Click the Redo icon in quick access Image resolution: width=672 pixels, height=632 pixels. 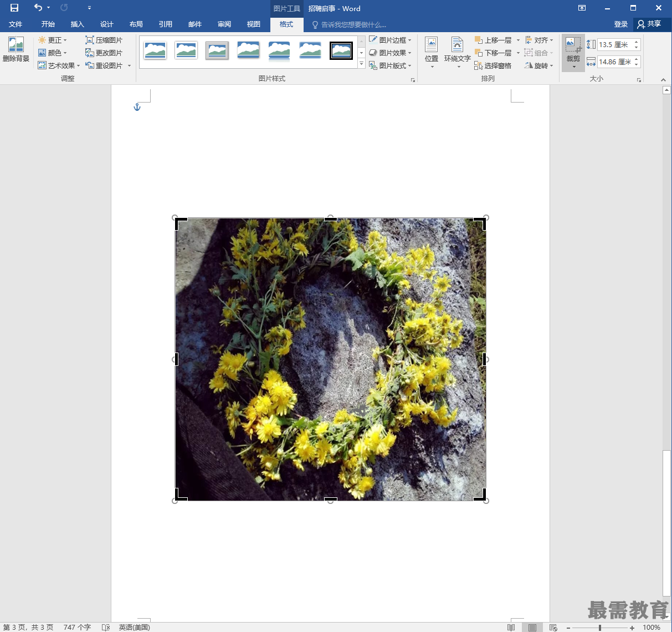[64, 8]
